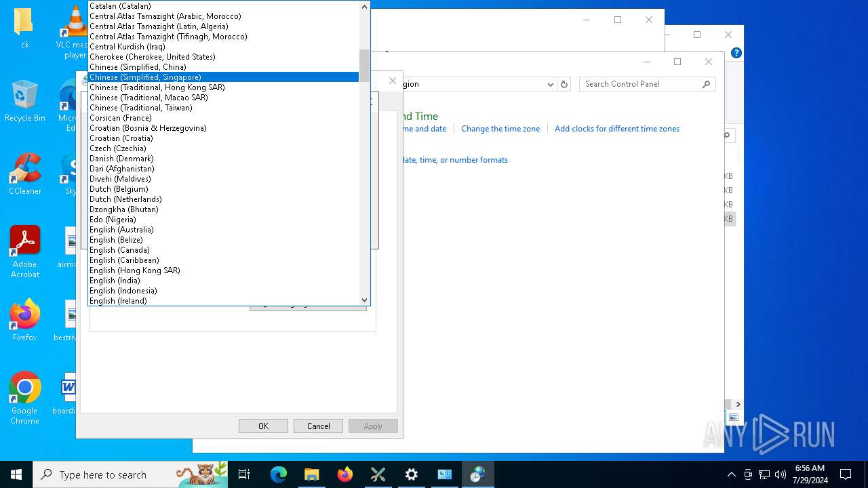The image size is (868, 488).
Task: Switch to the Region clock taskbar item
Action: tap(478, 474)
